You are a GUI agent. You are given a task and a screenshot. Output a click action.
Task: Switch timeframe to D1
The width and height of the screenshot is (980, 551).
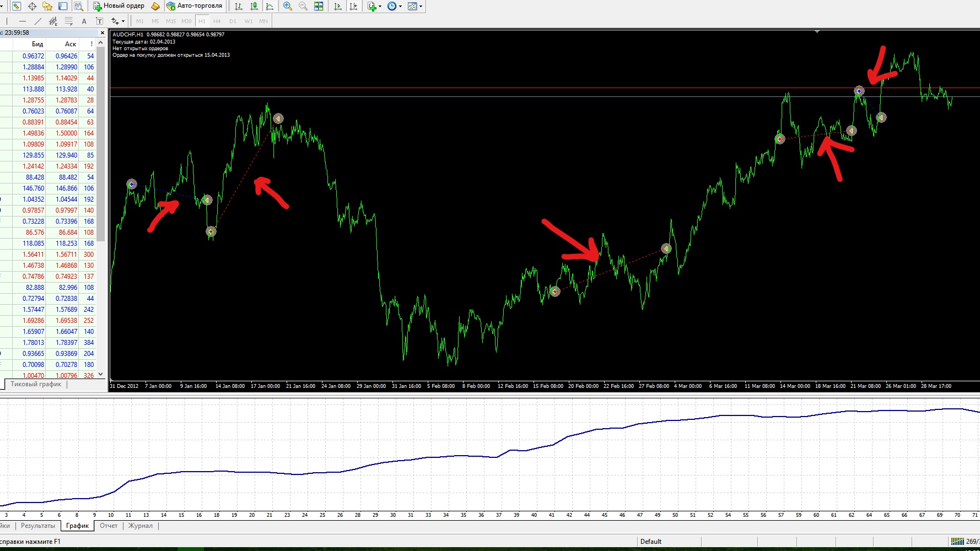233,21
